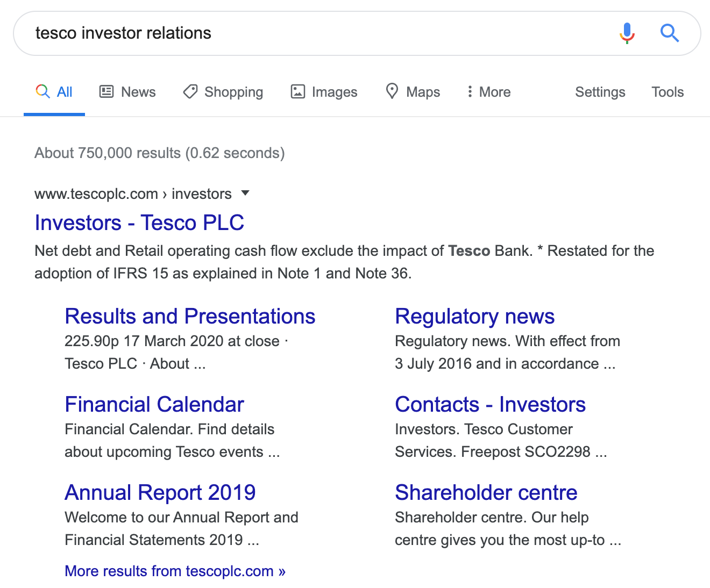Screen dimensions: 710x588
Task: Click the three-dot More icon
Action: (x=470, y=92)
